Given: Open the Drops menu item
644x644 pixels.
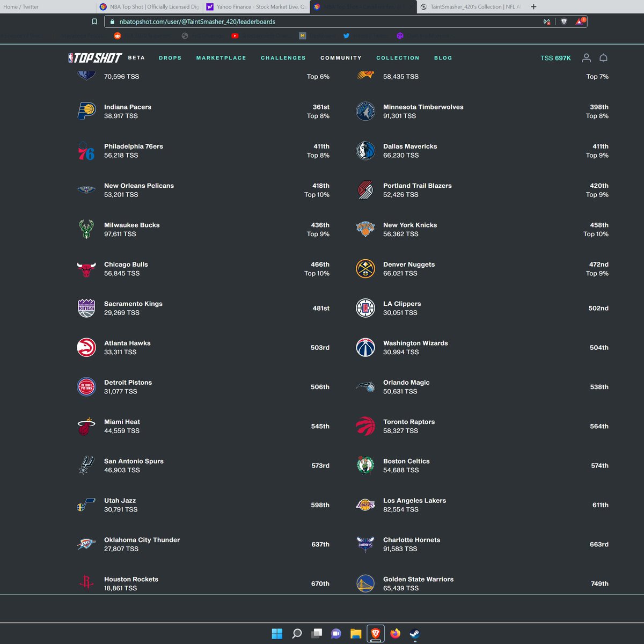Looking at the screenshot, I should [x=170, y=58].
